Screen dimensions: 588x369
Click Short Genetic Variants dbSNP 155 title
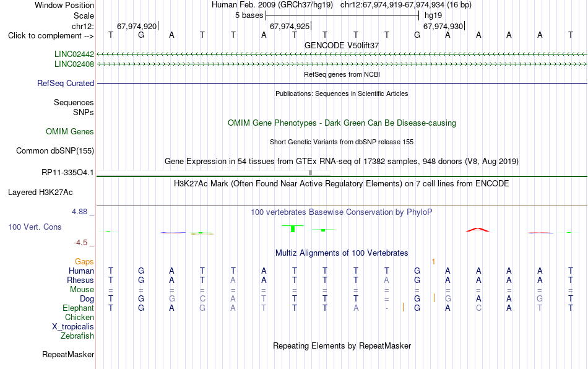coord(342,142)
